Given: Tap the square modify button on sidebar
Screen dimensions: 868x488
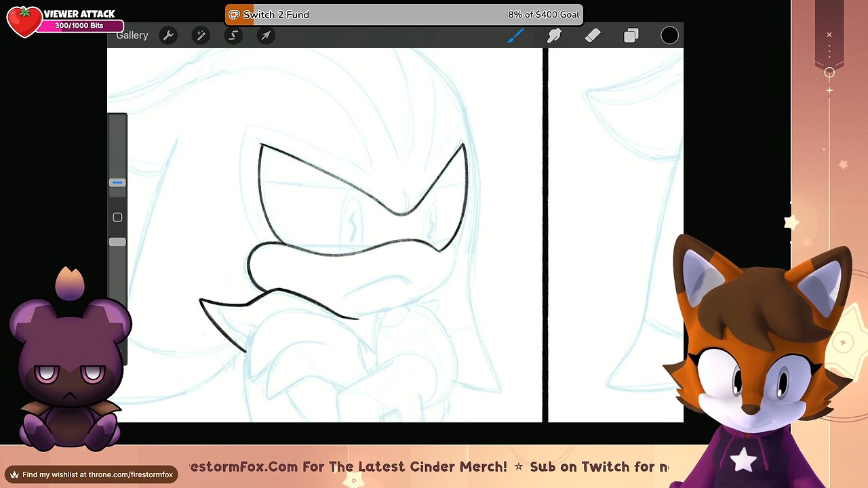Looking at the screenshot, I should tap(117, 218).
